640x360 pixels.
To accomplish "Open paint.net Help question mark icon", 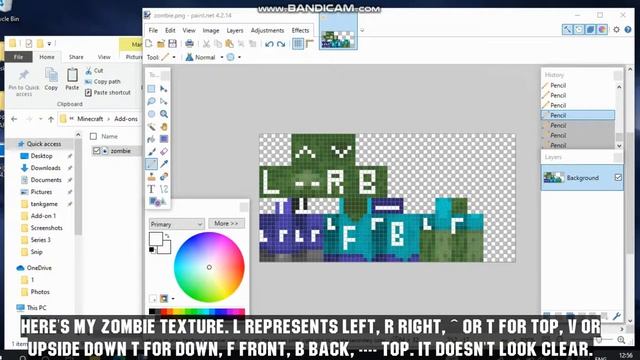I will (628, 29).
